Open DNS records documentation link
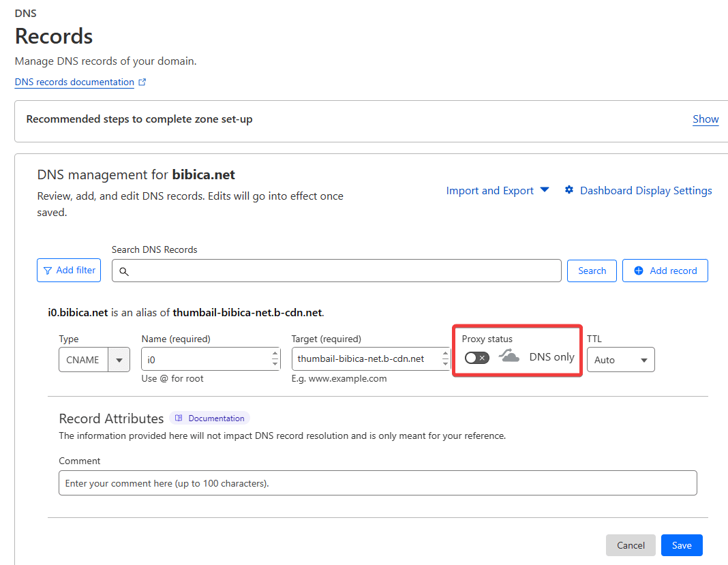 (x=74, y=82)
